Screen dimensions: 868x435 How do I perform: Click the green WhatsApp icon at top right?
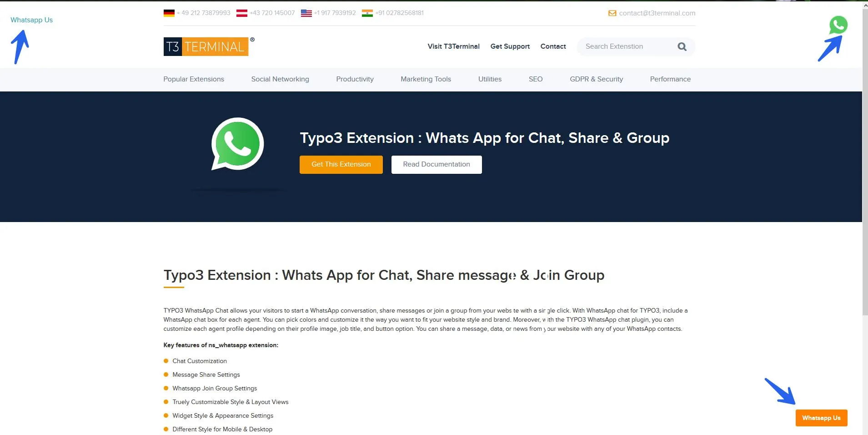pos(838,25)
